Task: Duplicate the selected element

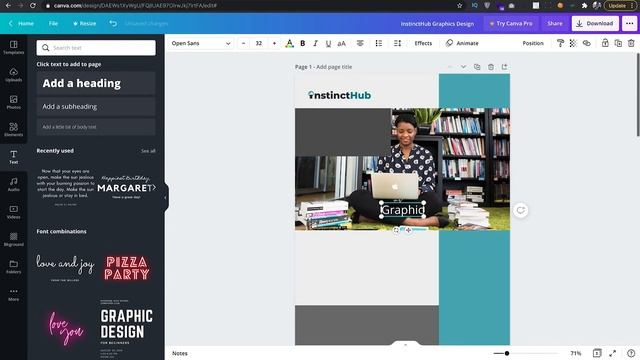Action: point(618,43)
